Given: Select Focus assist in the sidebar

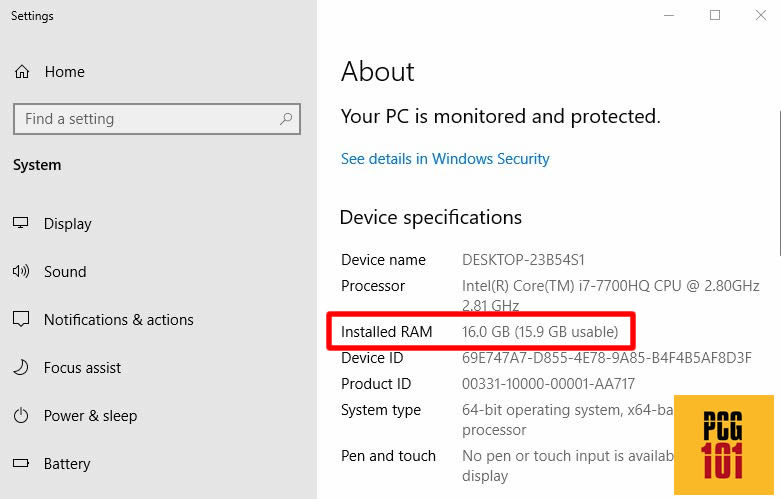Looking at the screenshot, I should pos(82,368).
